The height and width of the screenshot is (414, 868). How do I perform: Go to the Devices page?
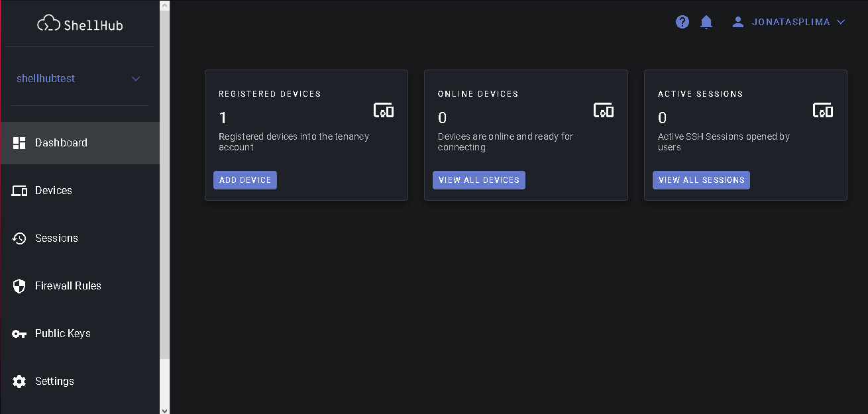point(80,191)
